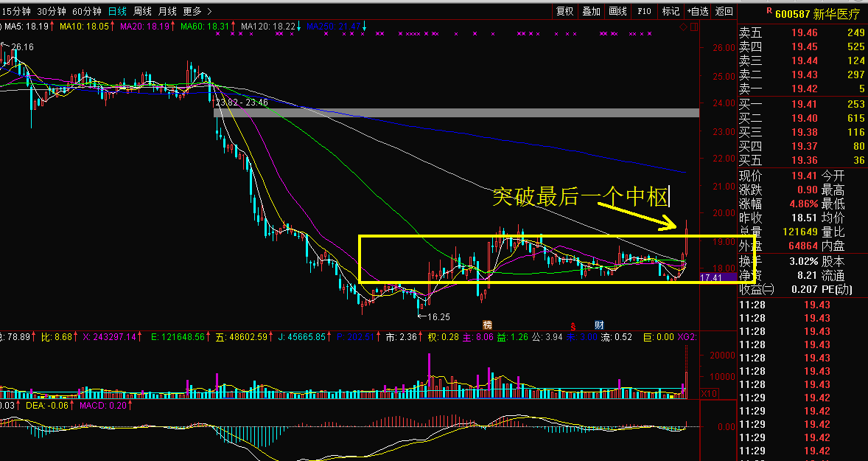Viewport: 868px width, 461px height.
Task: Toggle 复权 price adjustment
Action: (565, 11)
